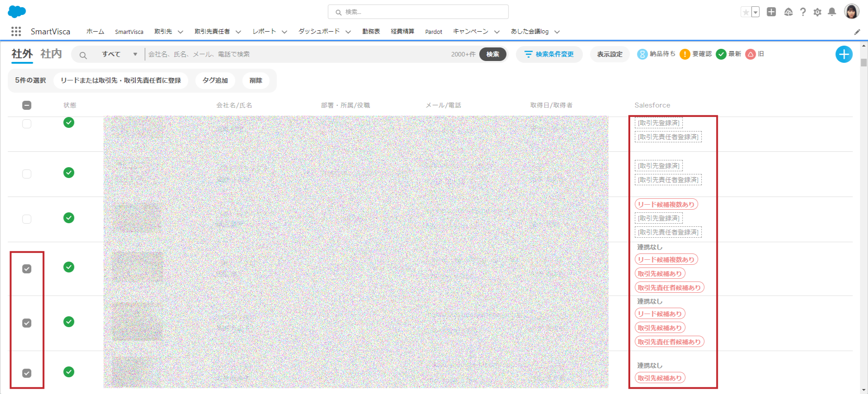Switch to the 社外 tab
The width and height of the screenshot is (868, 394).
coord(22,54)
